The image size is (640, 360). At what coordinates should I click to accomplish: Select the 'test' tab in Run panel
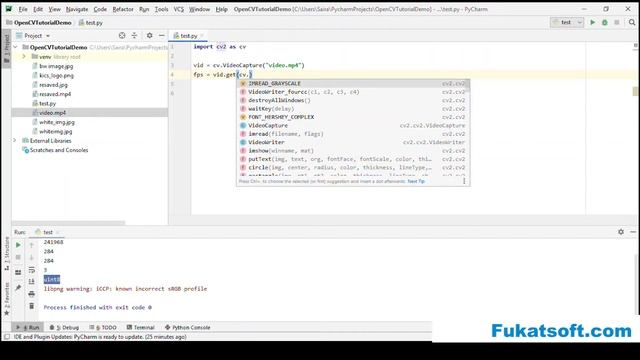click(48, 232)
